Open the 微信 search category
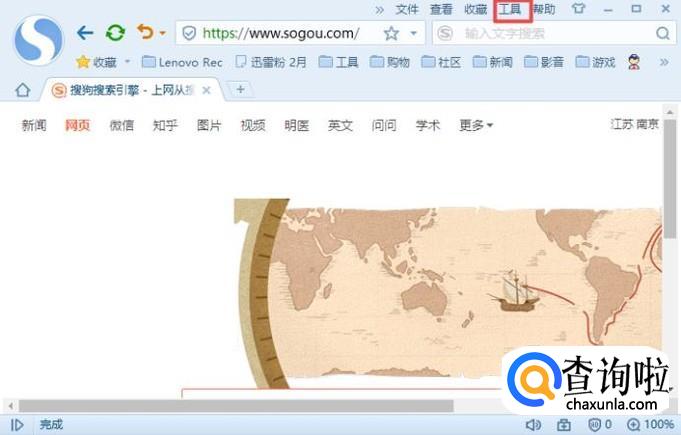 coord(122,125)
